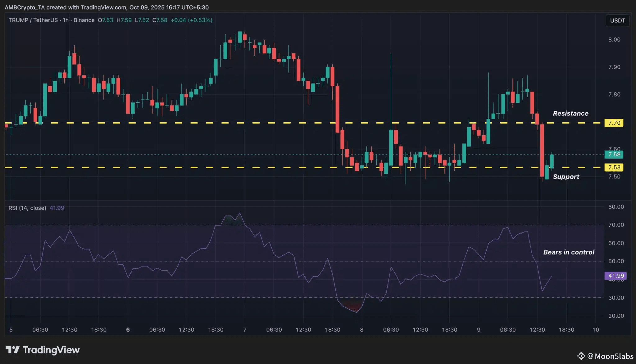This screenshot has height=364, width=636.
Task: Click the Binance logo in the Moon5labs watermark
Action: 581,356
